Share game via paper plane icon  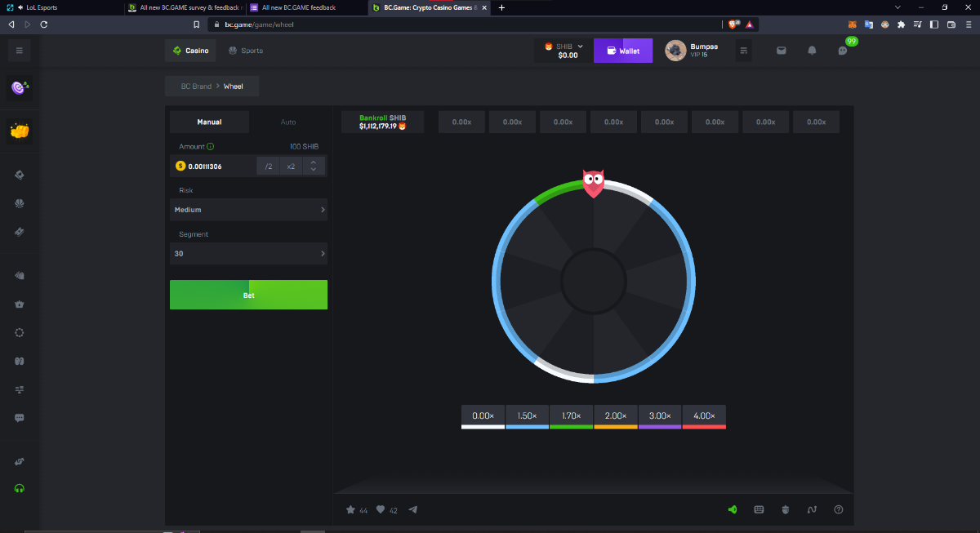(412, 510)
